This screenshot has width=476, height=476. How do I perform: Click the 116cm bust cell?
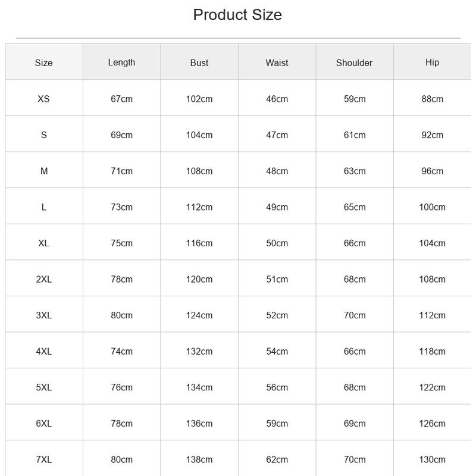[x=199, y=243]
